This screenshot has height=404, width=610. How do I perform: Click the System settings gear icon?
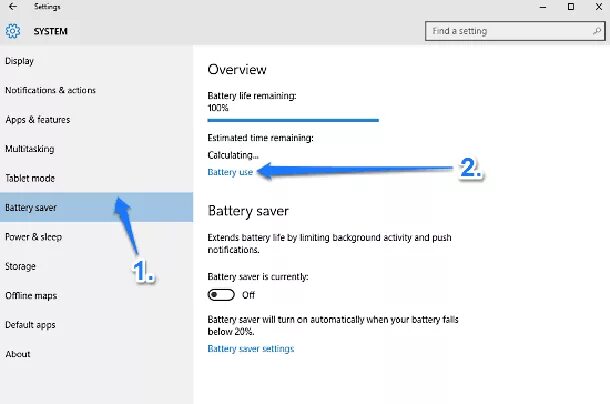click(x=12, y=31)
